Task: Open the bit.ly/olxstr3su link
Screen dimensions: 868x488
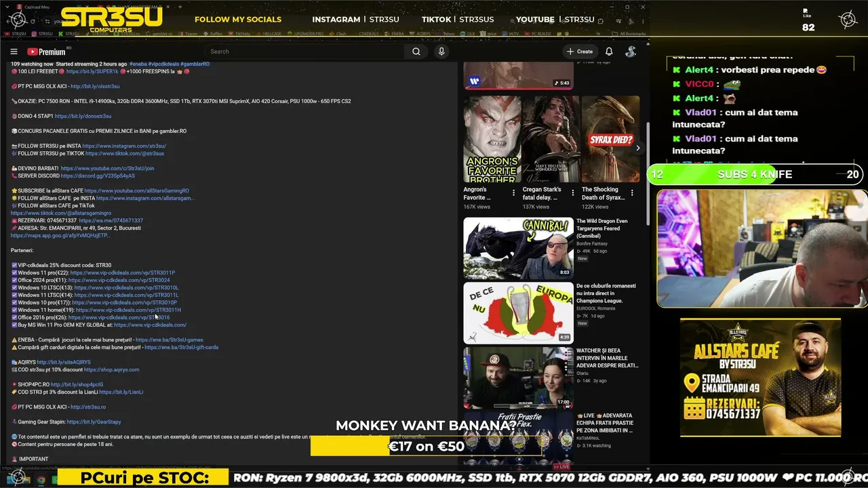Action: pos(95,86)
